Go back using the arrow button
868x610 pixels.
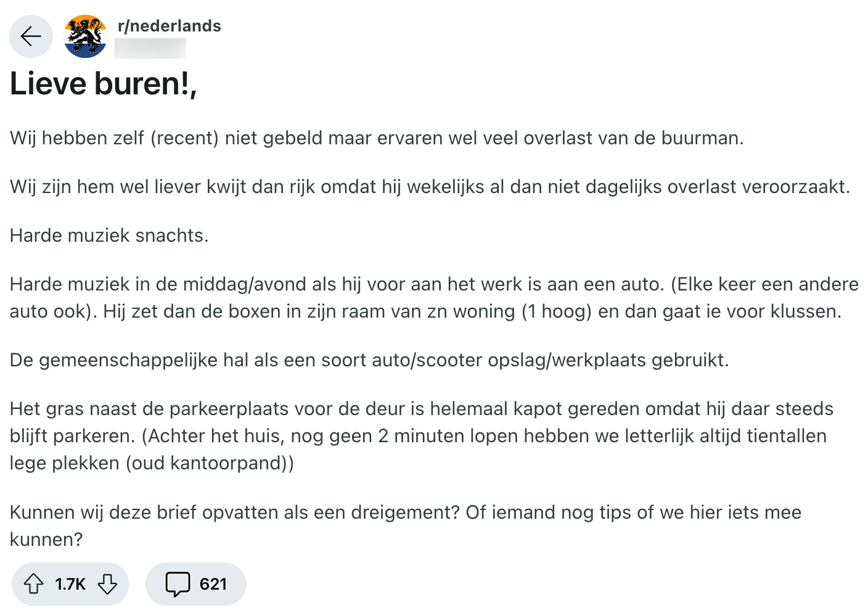coord(31,36)
